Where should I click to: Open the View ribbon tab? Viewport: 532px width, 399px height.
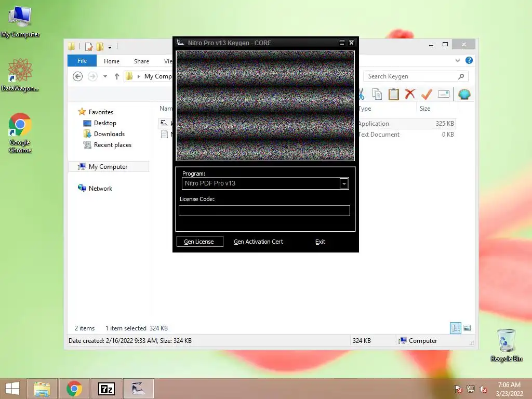168,61
